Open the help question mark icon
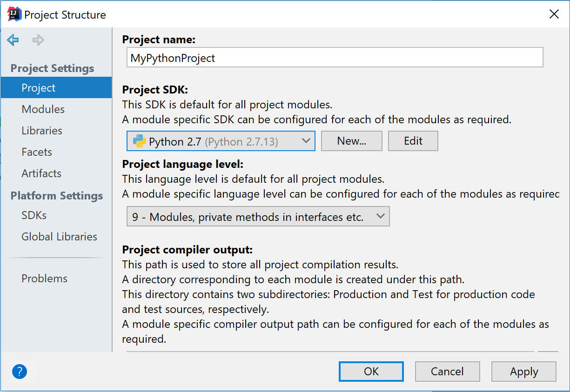Image resolution: width=570 pixels, height=392 pixels. pos(19,372)
